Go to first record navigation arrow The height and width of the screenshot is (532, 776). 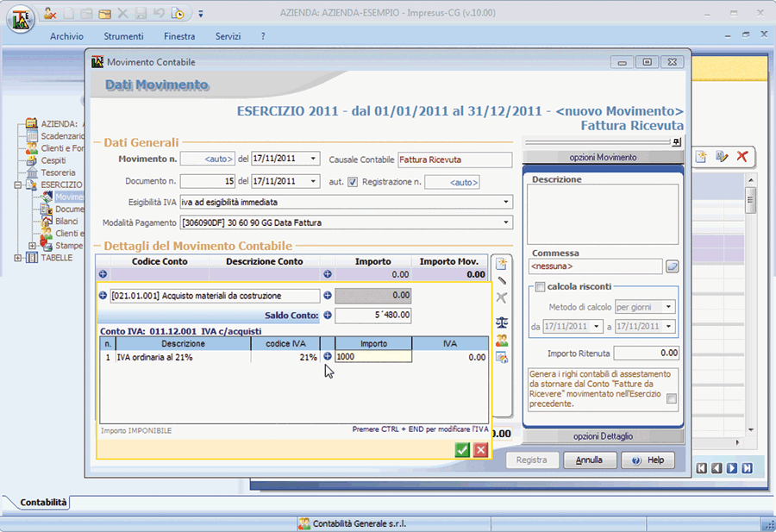pyautogui.click(x=702, y=468)
